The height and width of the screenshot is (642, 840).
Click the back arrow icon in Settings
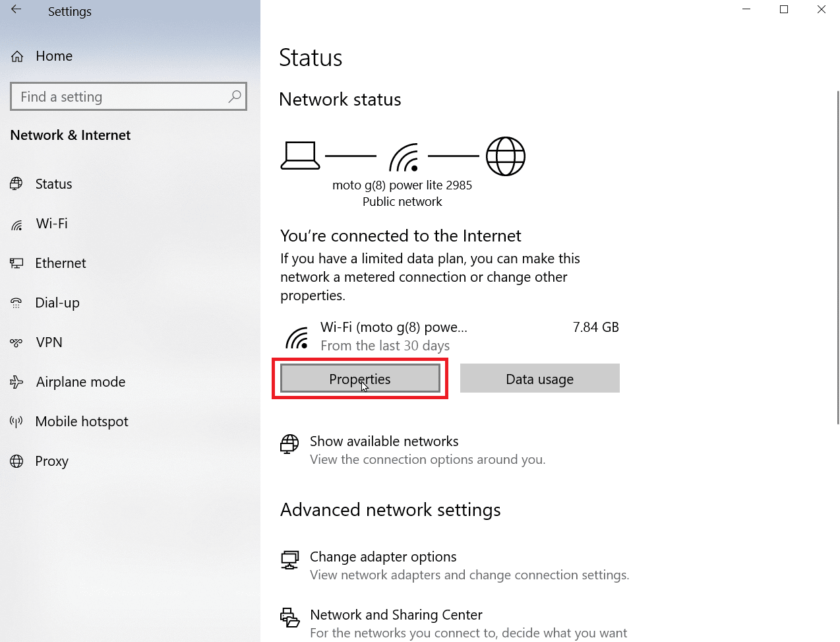coord(16,10)
